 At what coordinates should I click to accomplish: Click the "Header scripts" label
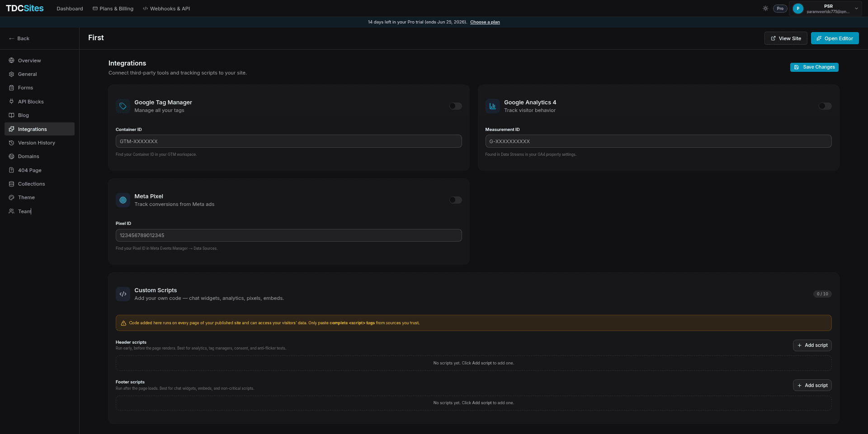pos(131,342)
